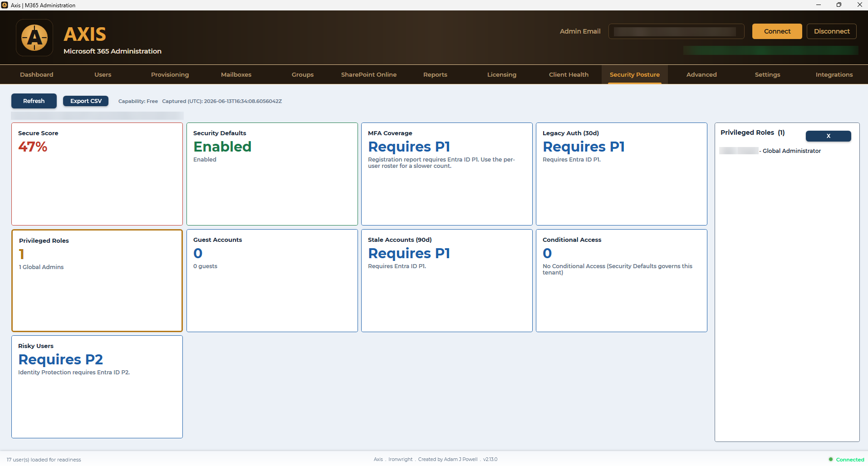
Task: Click the Capability: Free label
Action: click(x=138, y=101)
